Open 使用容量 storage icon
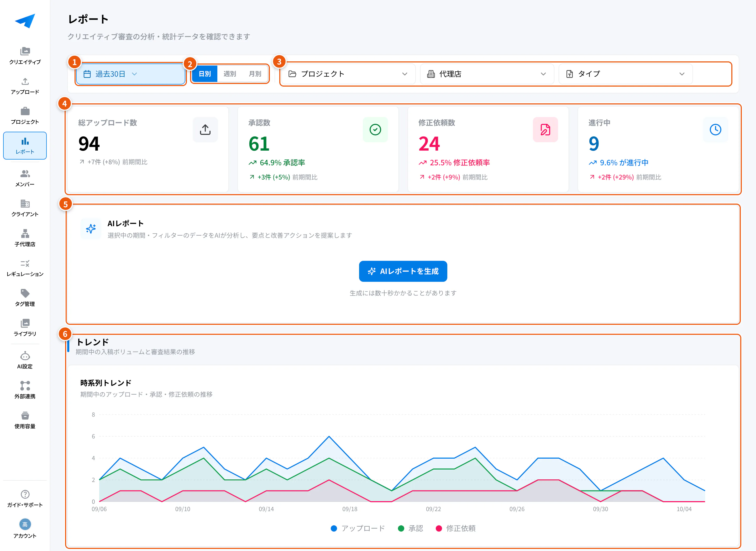The image size is (756, 551). pos(25,420)
